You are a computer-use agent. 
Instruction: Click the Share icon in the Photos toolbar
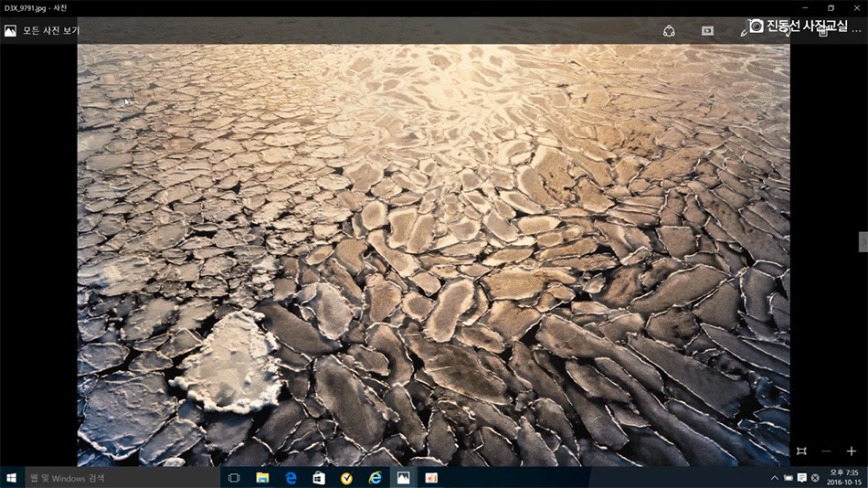[669, 31]
